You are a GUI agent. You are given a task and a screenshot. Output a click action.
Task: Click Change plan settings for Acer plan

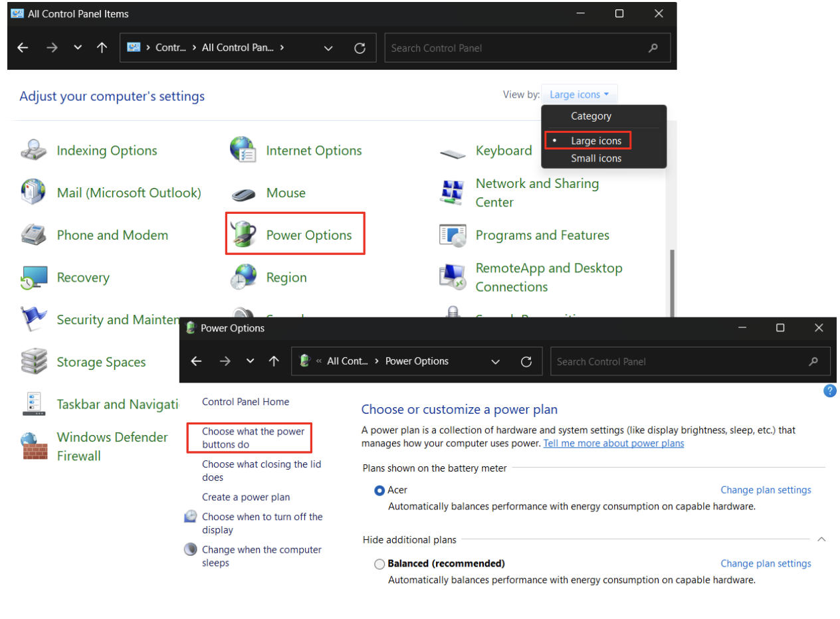click(x=766, y=490)
